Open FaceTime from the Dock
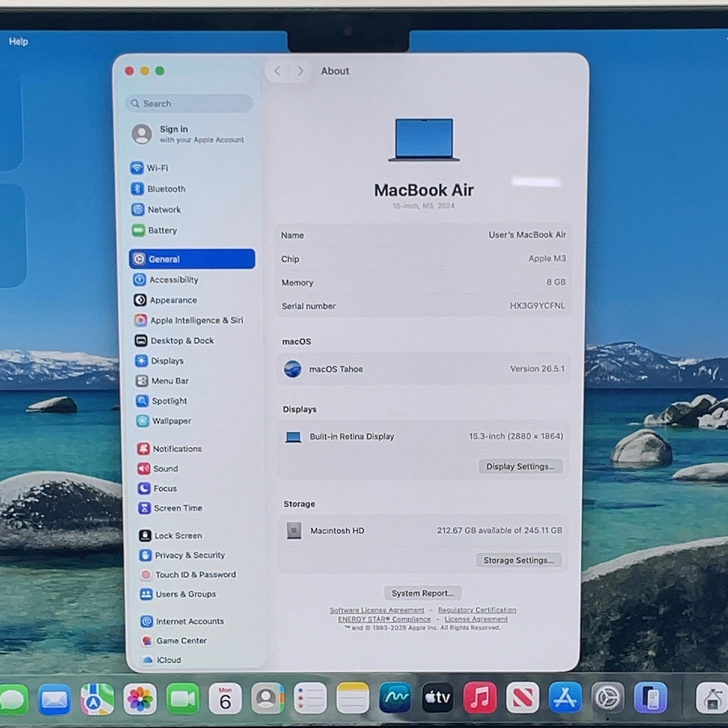The image size is (728, 728). [182, 699]
